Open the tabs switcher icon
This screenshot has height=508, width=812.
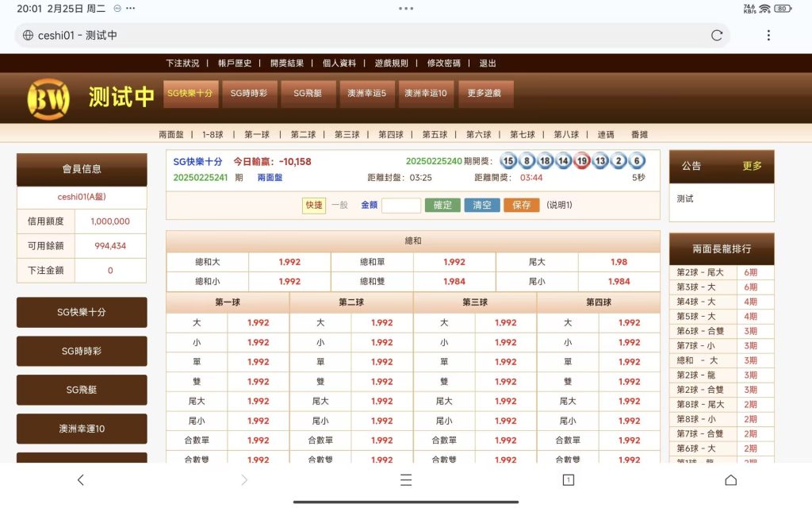tap(568, 480)
